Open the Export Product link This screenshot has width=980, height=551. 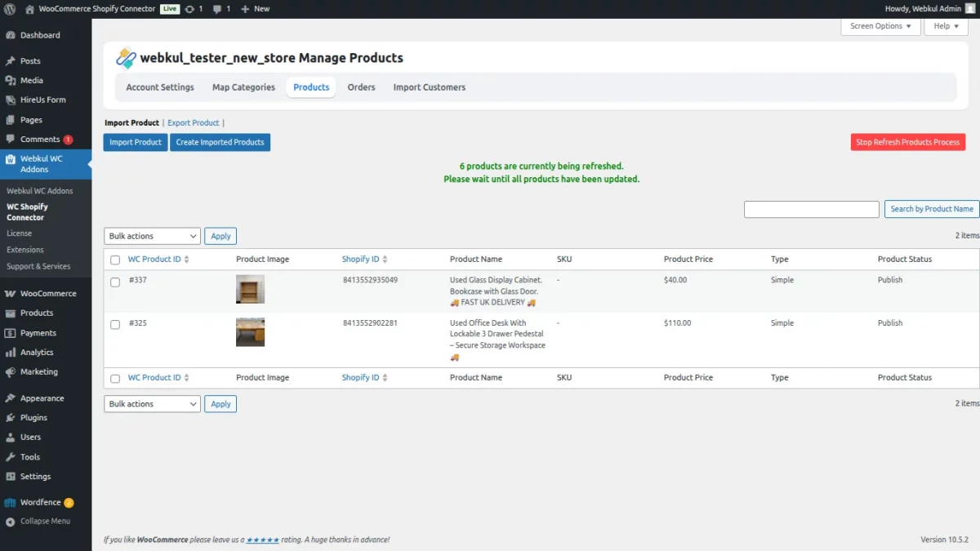[194, 122]
